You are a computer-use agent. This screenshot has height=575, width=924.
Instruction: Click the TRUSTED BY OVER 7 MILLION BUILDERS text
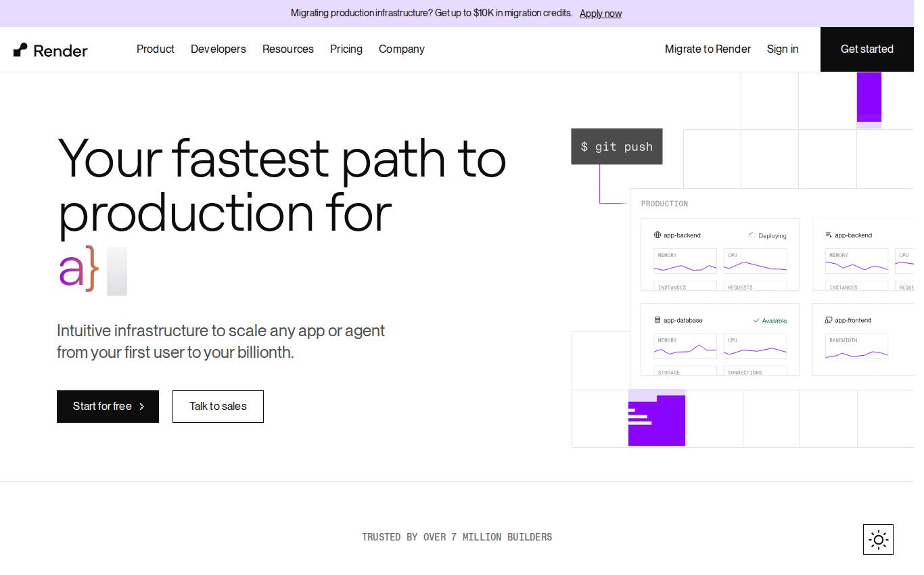457,537
